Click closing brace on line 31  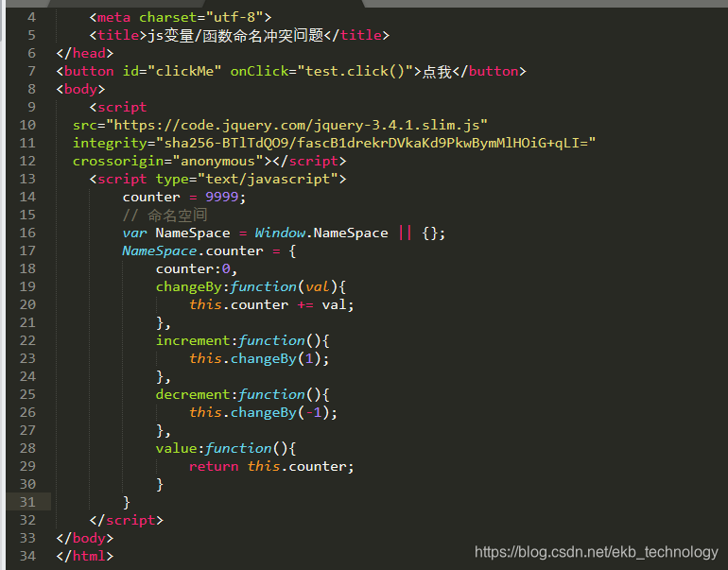tap(127, 502)
